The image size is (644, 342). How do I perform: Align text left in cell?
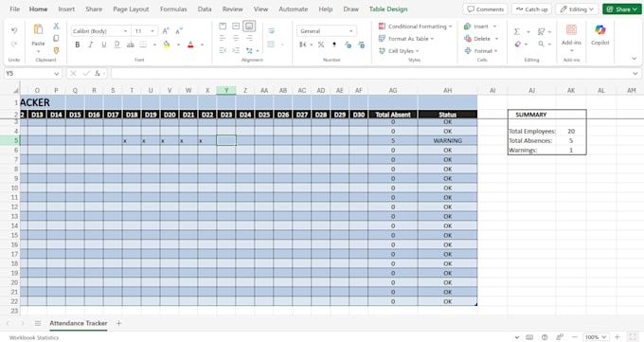tap(223, 38)
